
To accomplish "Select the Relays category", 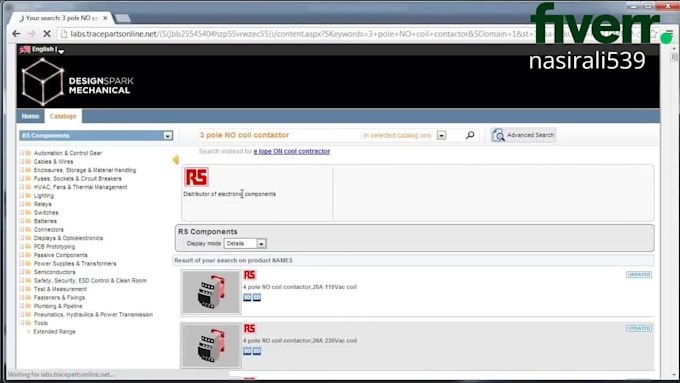I will [42, 204].
